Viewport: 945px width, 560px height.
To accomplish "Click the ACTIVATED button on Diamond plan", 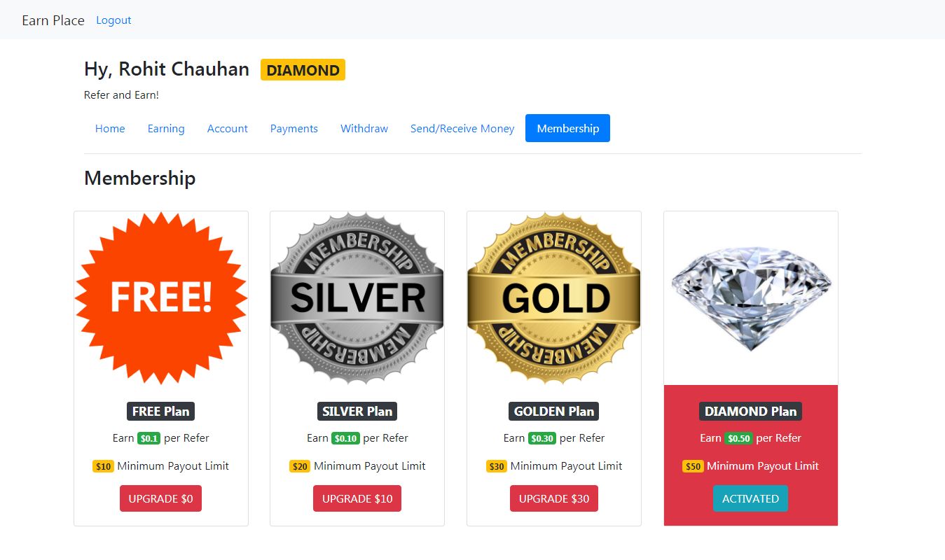I will pyautogui.click(x=750, y=498).
